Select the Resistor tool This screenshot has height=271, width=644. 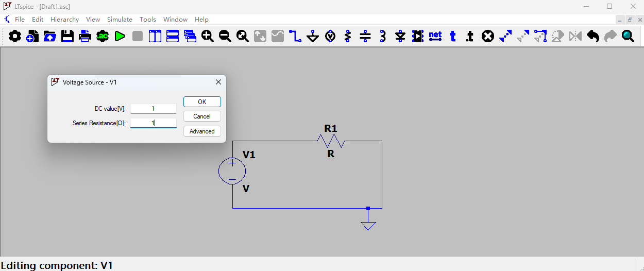[348, 36]
